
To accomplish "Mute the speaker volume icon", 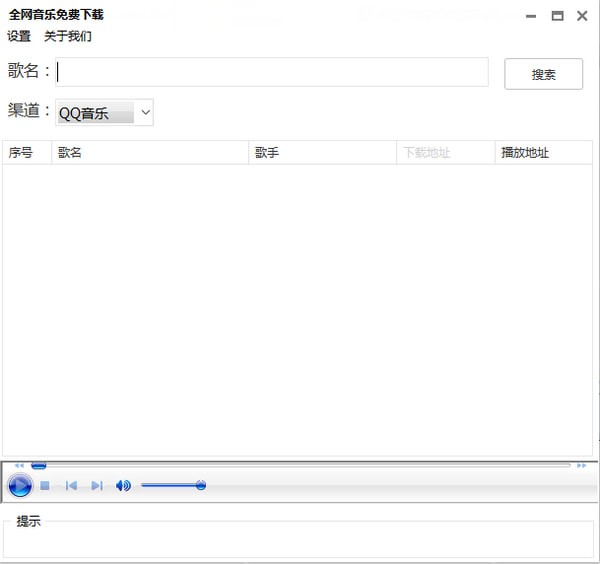I will (123, 486).
